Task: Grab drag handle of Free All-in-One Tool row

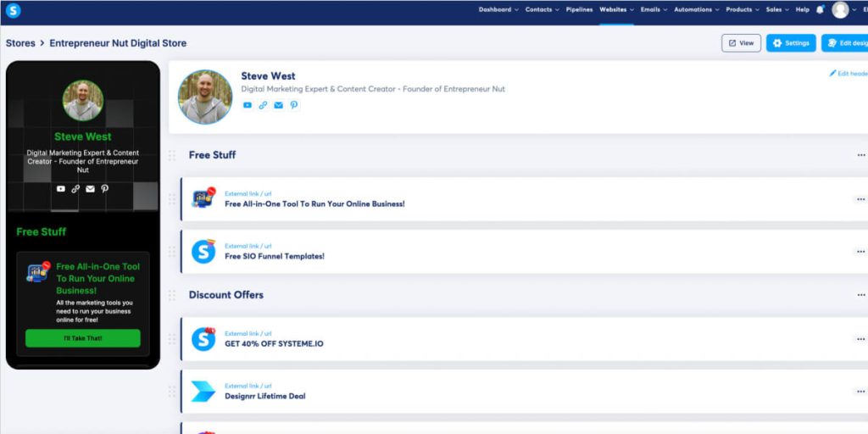Action: tap(172, 198)
